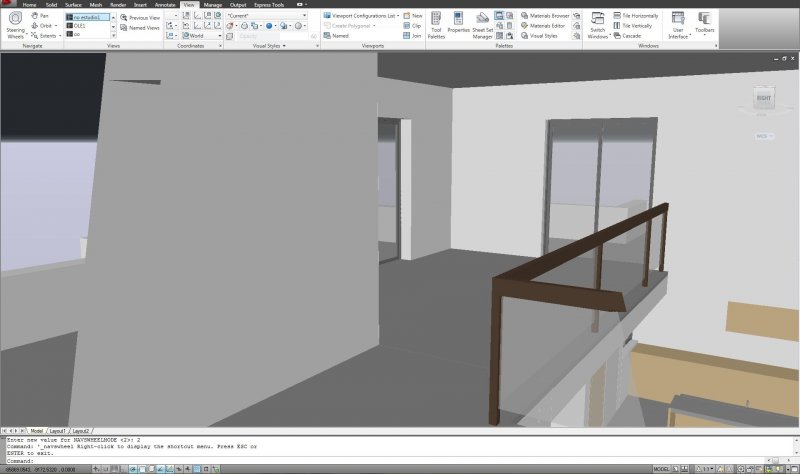The image size is (800, 474).
Task: Open the Layout1 tab
Action: [59, 430]
